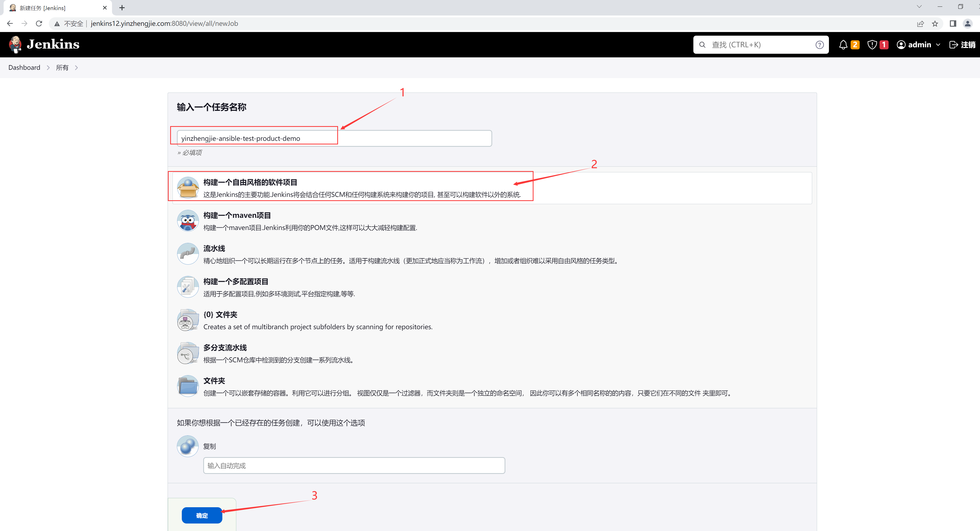Open the security warnings shield icon
This screenshot has width=980, height=531.
pyautogui.click(x=872, y=45)
